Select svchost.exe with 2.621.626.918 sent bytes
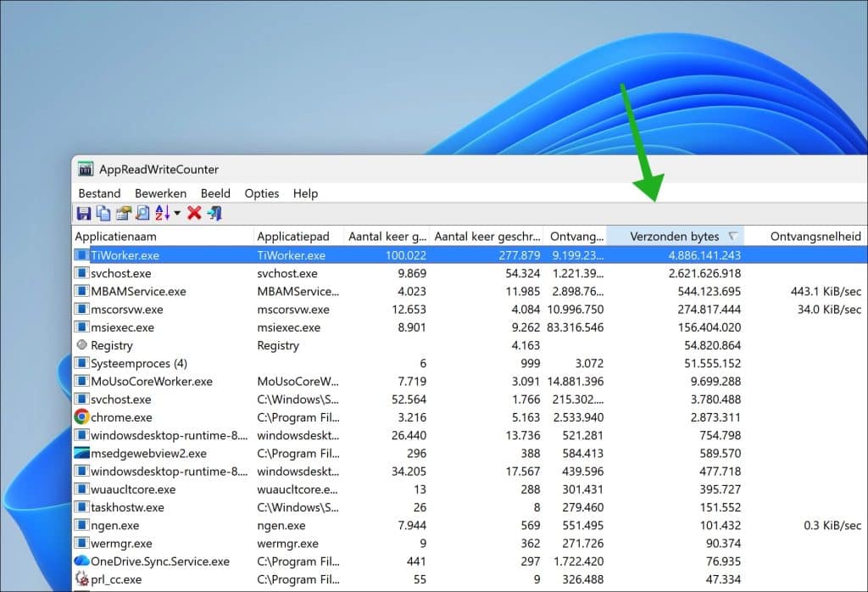This screenshot has width=868, height=592. pyautogui.click(x=120, y=274)
